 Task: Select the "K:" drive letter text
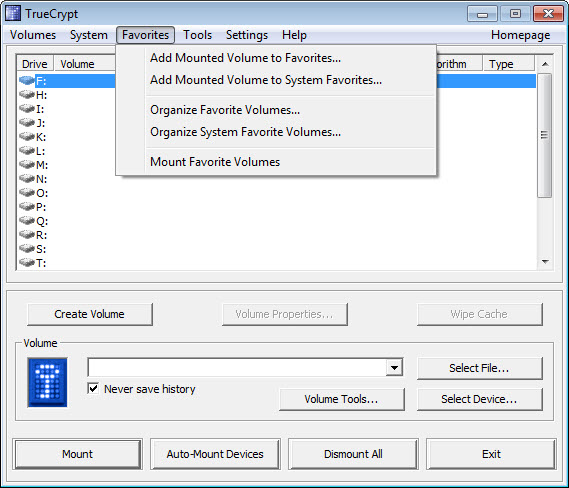click(41, 137)
